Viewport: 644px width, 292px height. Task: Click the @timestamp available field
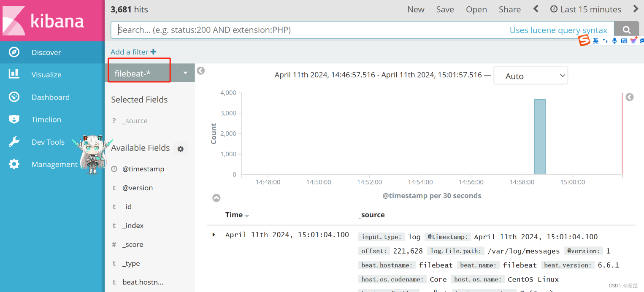[x=143, y=169]
